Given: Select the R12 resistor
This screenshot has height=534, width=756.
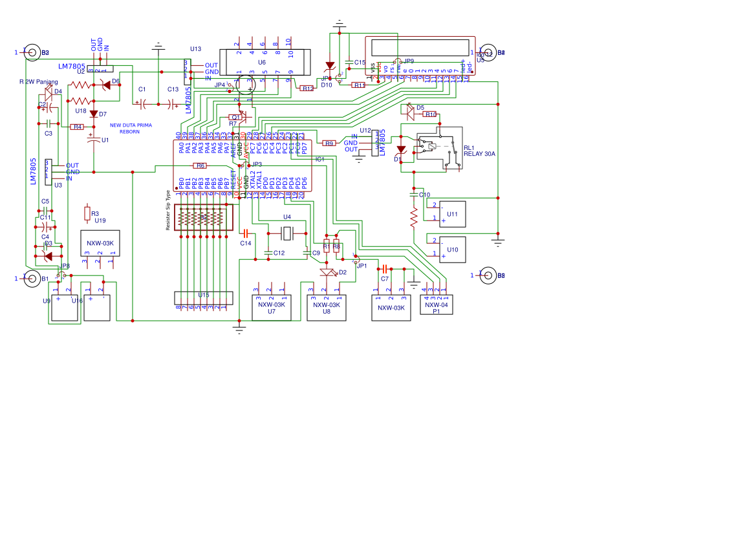Looking at the screenshot, I should pyautogui.click(x=307, y=88).
